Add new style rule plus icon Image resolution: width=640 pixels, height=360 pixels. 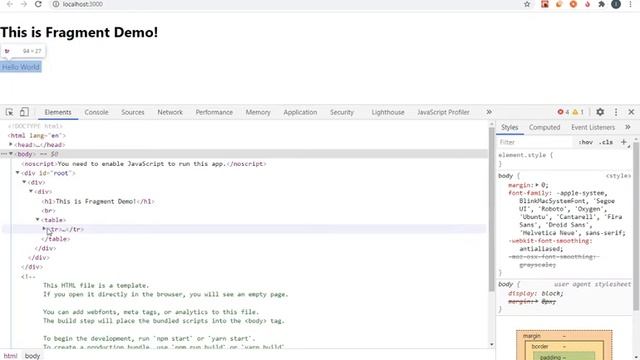pyautogui.click(x=624, y=142)
